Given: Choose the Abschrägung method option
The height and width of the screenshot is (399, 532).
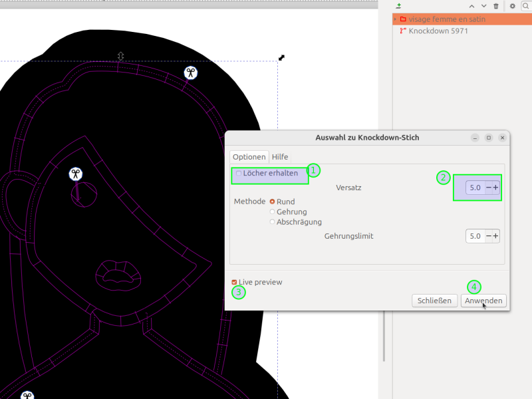Looking at the screenshot, I should (272, 222).
